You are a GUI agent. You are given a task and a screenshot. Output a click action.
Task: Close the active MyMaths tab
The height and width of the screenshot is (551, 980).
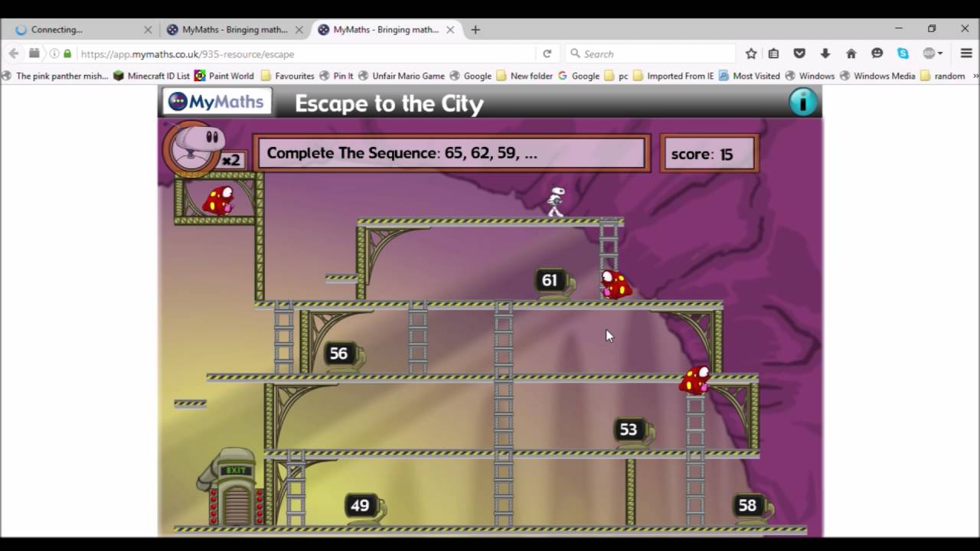(x=450, y=30)
